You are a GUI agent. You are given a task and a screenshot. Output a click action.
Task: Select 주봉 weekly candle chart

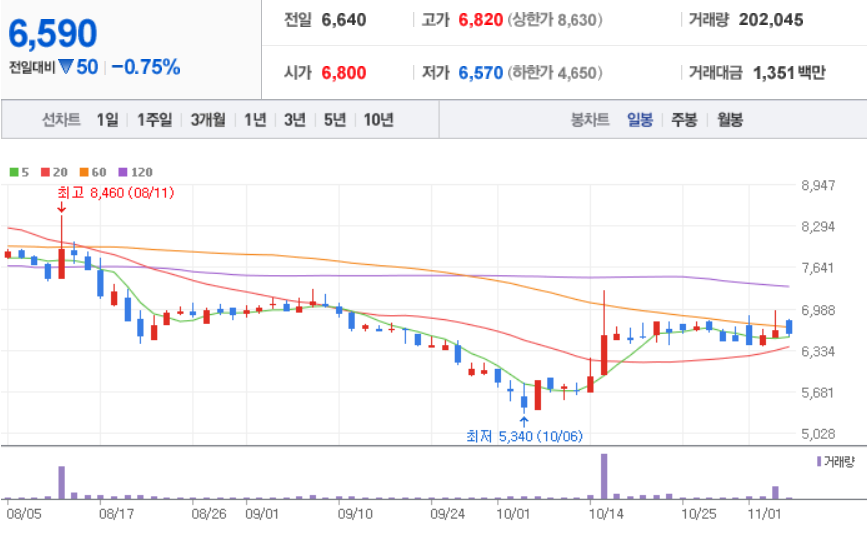(684, 119)
